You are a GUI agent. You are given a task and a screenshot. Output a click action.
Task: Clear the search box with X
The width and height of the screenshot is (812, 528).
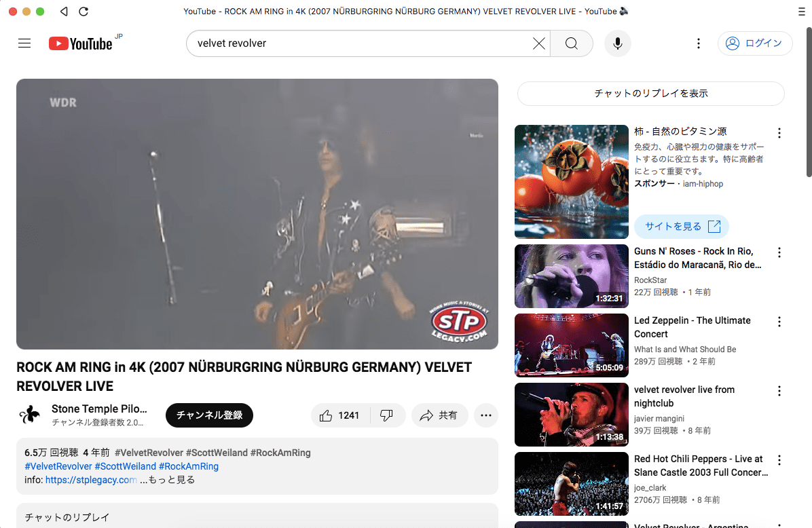tap(538, 43)
